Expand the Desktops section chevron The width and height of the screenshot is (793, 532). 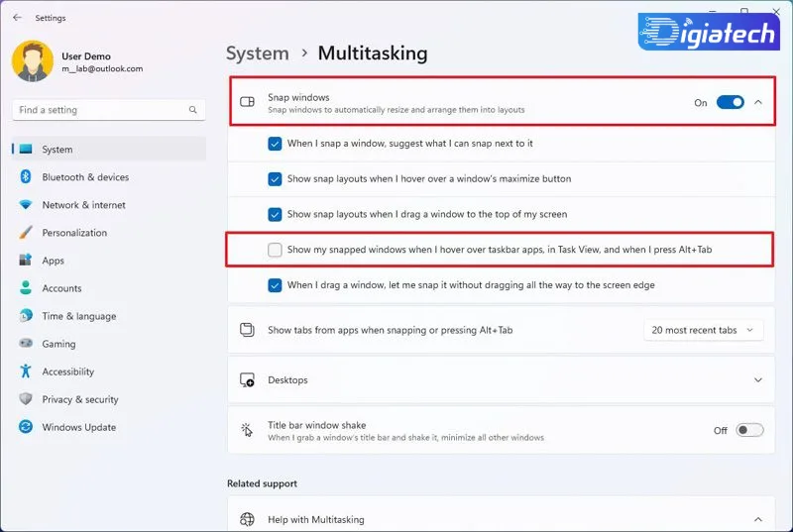(758, 379)
